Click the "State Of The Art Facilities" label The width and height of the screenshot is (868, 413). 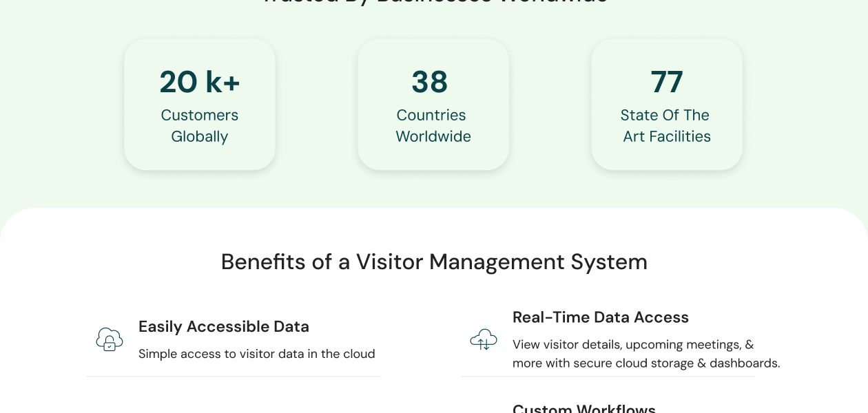point(665,125)
